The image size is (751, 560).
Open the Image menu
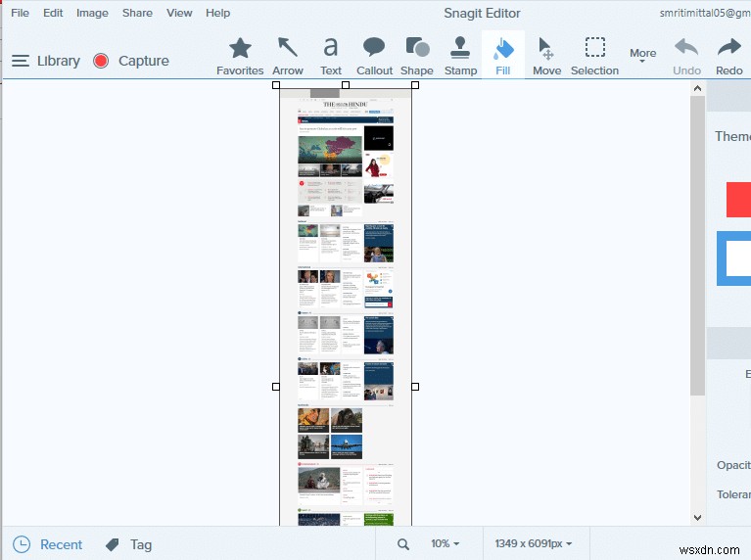(x=92, y=13)
